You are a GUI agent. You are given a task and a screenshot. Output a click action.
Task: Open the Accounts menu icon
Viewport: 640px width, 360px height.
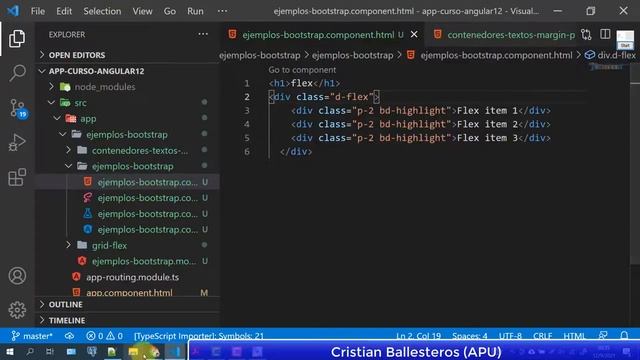(17, 276)
